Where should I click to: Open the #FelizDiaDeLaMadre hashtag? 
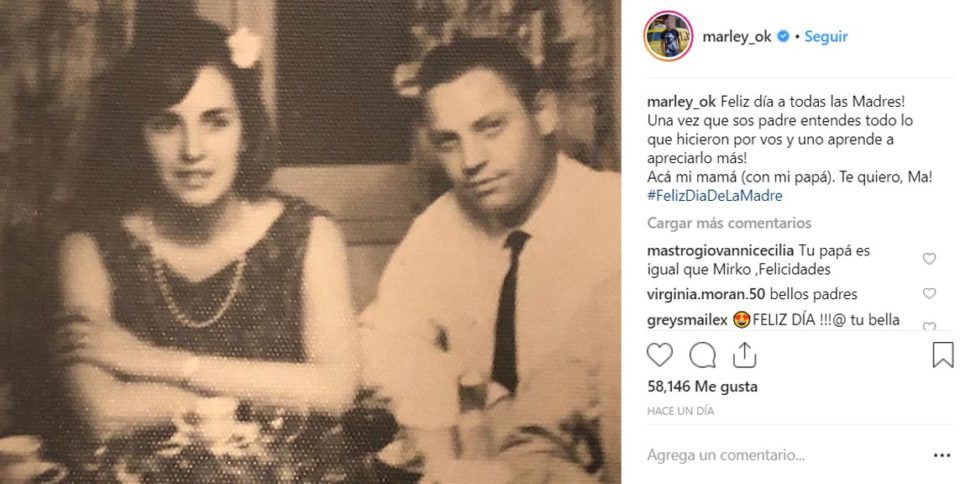pyautogui.click(x=714, y=196)
